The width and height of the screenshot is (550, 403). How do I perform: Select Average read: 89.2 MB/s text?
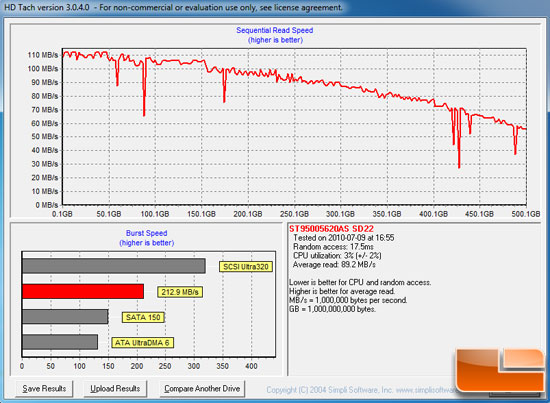(334, 264)
